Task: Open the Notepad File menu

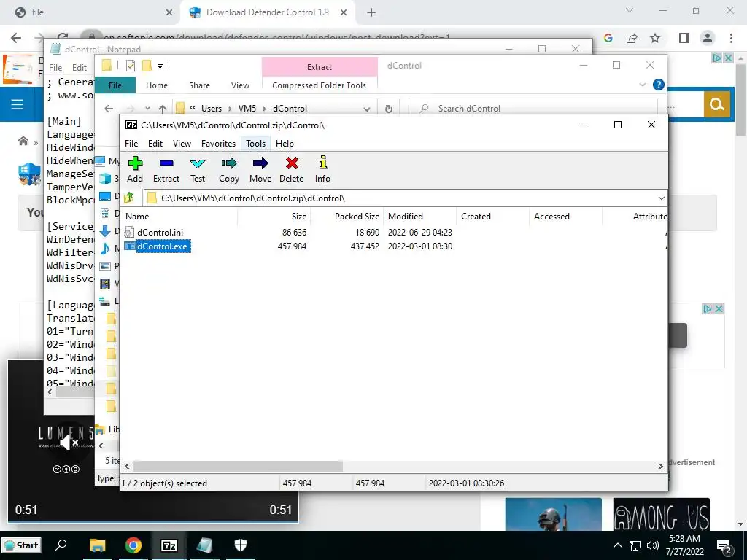Action: (55, 68)
